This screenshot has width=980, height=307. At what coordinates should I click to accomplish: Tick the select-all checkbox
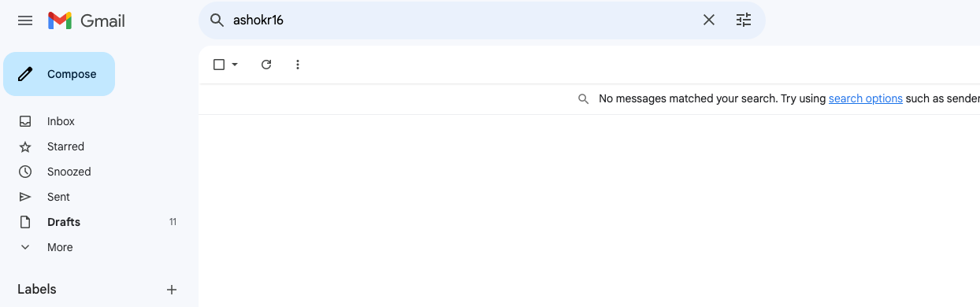pyautogui.click(x=219, y=65)
